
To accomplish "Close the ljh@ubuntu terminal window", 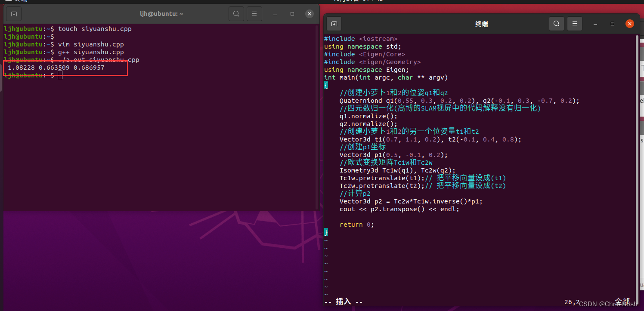I will pyautogui.click(x=310, y=14).
